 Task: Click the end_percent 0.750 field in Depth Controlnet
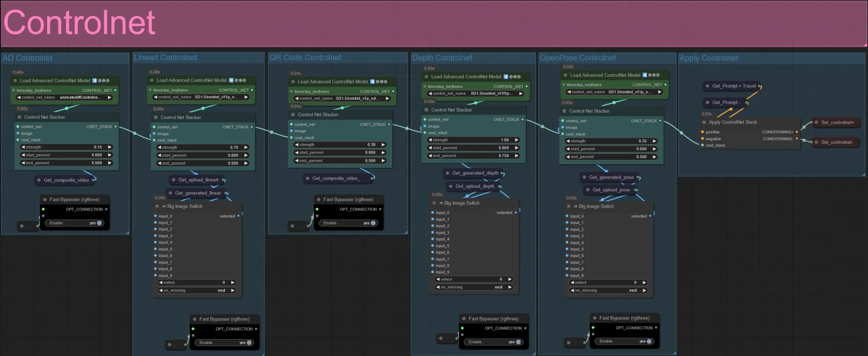click(x=473, y=156)
